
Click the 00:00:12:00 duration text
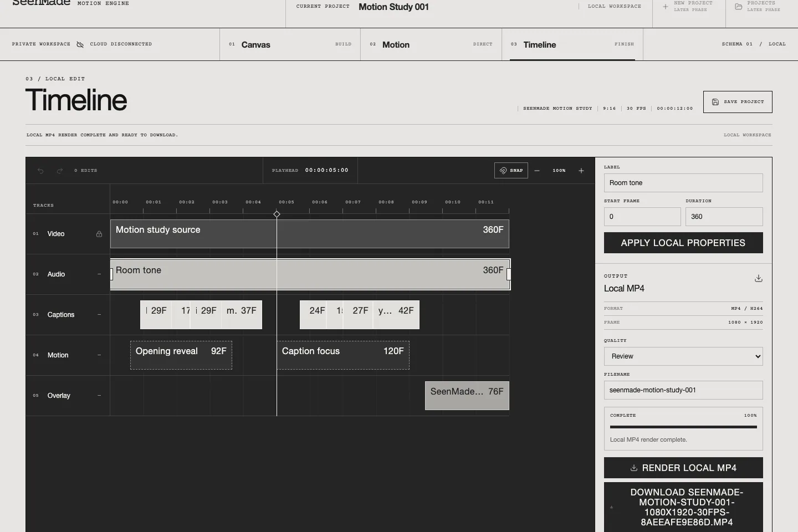675,109
